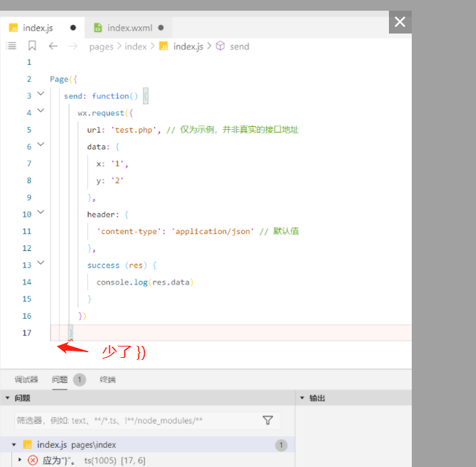Open the 问题 problems tab
Image resolution: width=476 pixels, height=467 pixels.
(59, 380)
